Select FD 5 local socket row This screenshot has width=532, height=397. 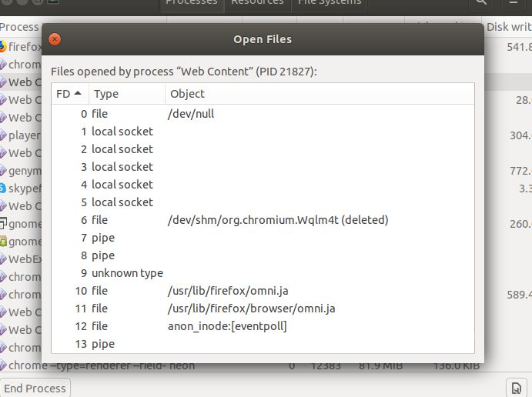[x=263, y=202]
